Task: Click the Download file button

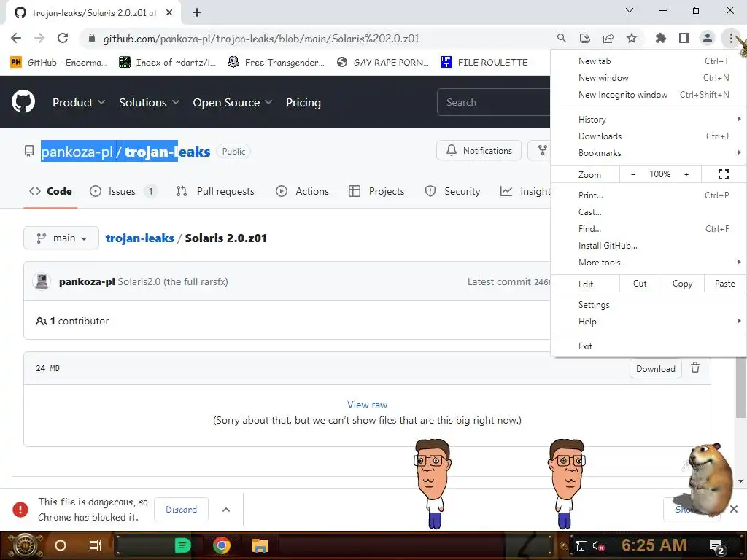Action: [x=656, y=368]
